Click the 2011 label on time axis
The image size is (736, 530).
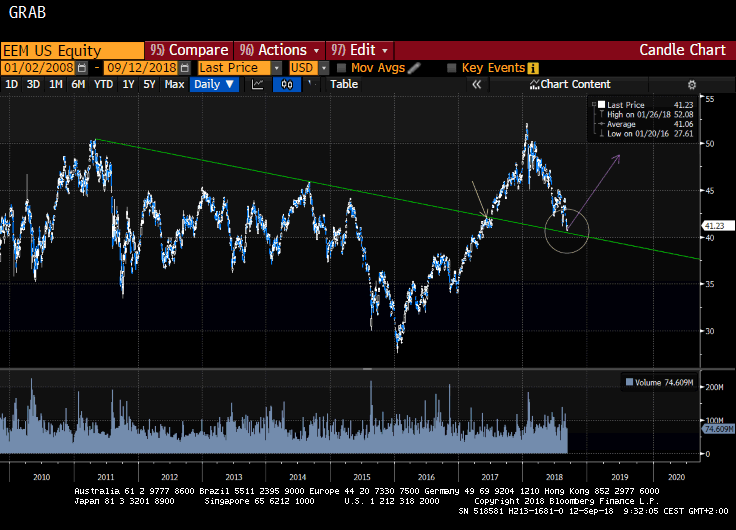(x=106, y=477)
